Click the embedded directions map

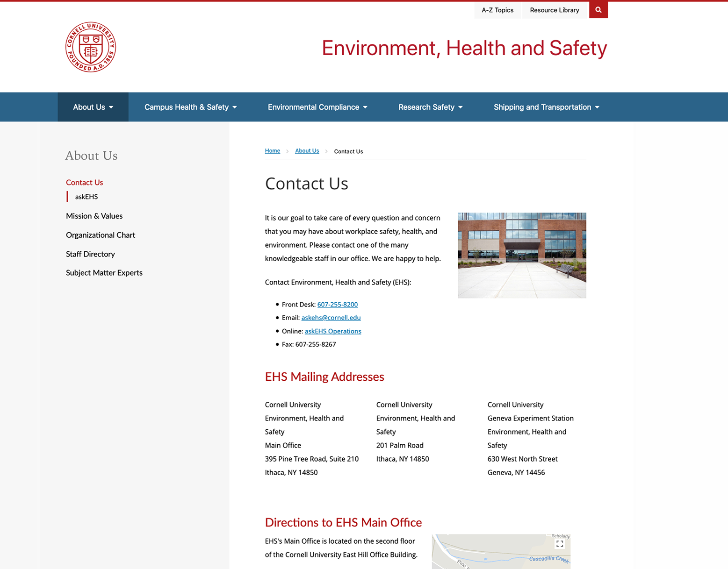pos(501,552)
